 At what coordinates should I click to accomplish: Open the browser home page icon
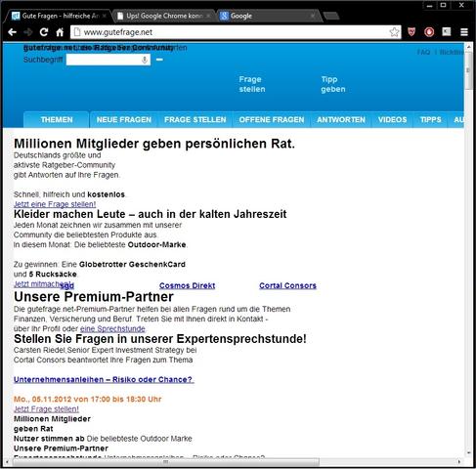click(60, 32)
